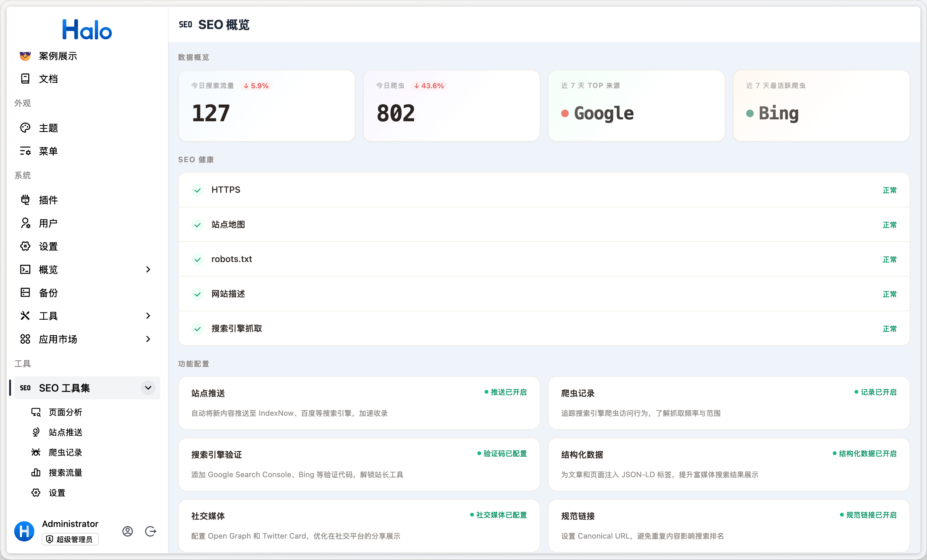Open the plugin (插件) plug icon

pyautogui.click(x=25, y=200)
